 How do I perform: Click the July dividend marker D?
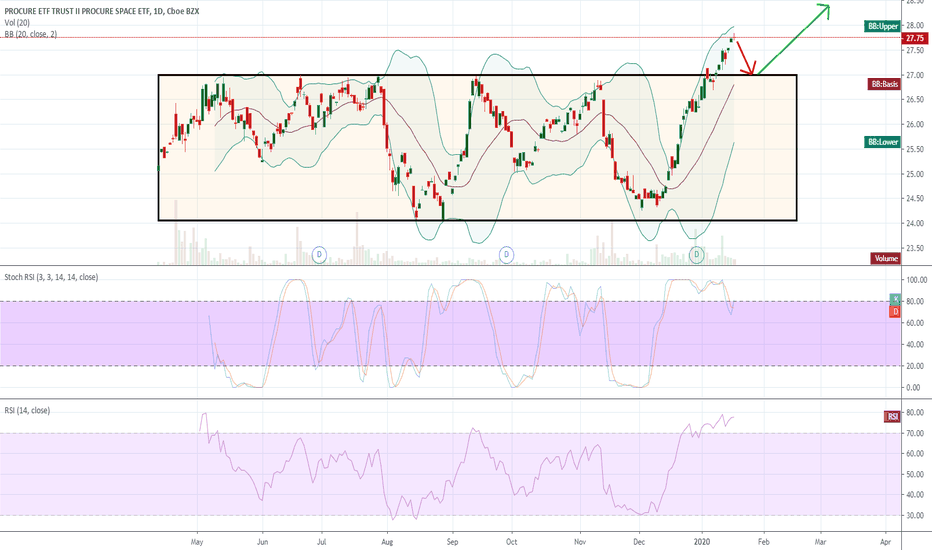(319, 255)
